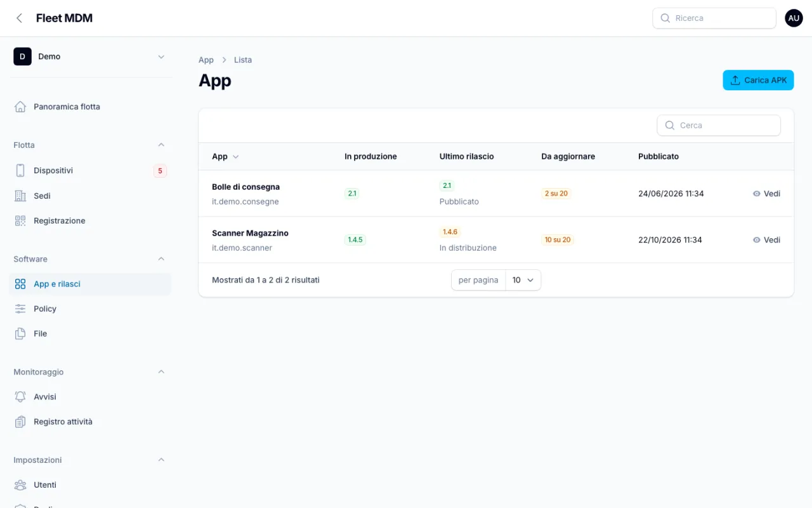
Task: Click the date 22/10/2026 11:34
Action: click(x=671, y=240)
